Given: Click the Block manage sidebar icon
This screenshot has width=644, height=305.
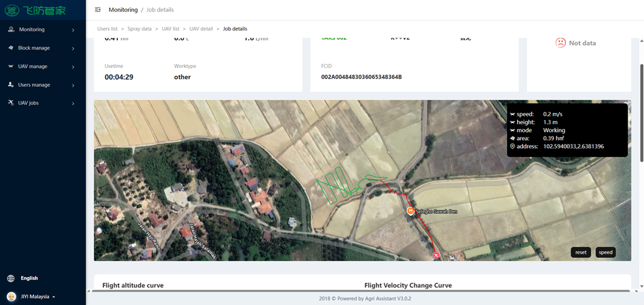Looking at the screenshot, I should (x=11, y=48).
